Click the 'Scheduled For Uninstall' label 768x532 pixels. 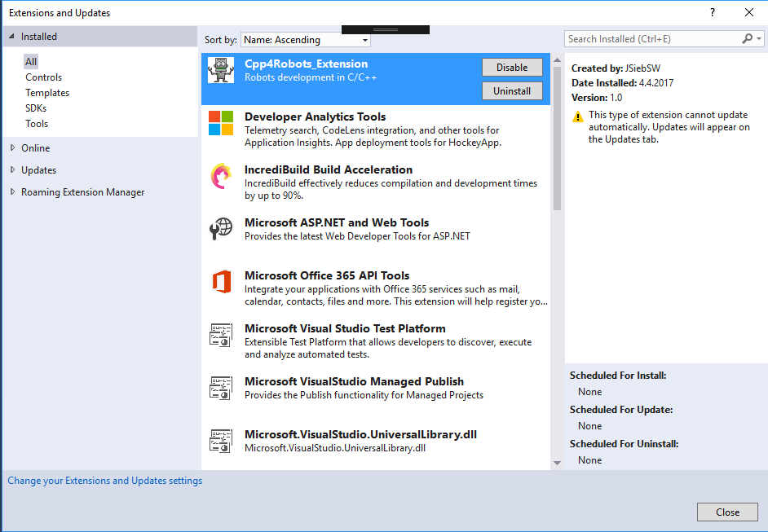click(x=624, y=444)
